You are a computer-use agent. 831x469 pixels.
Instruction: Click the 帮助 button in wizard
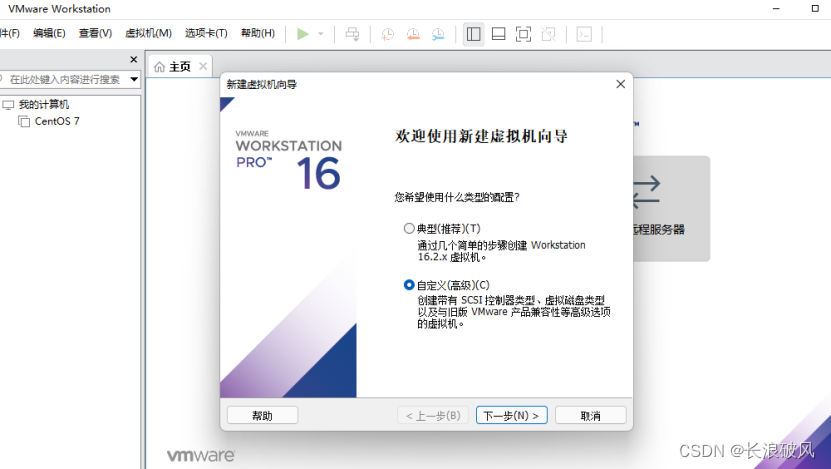[262, 415]
